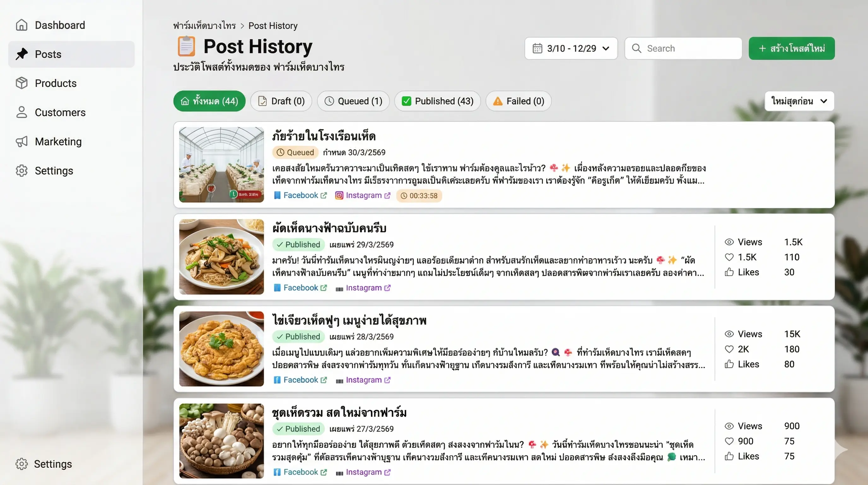Open Facebook link of the queued post
The height and width of the screenshot is (485, 868).
[300, 195]
